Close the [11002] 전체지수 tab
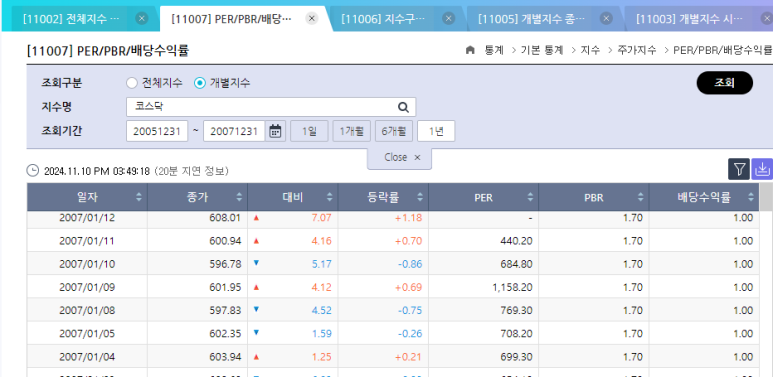The height and width of the screenshot is (377, 773). click(142, 19)
